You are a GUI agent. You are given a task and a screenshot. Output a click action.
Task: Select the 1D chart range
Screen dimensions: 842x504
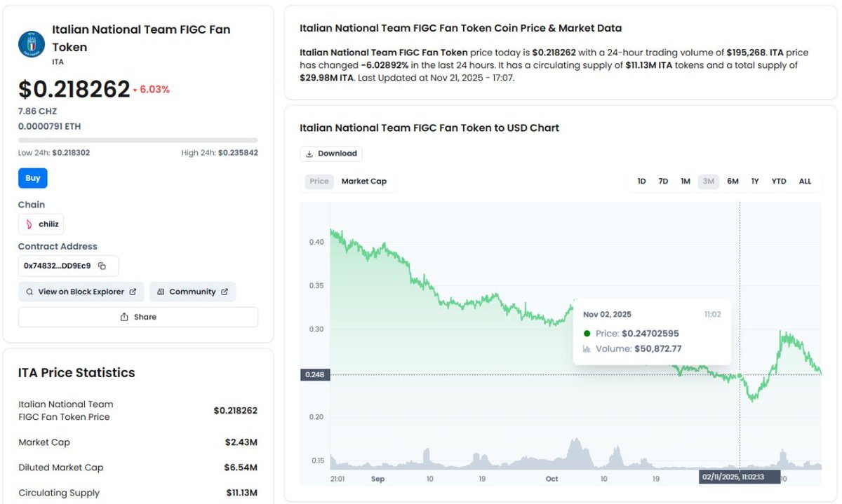click(x=641, y=182)
